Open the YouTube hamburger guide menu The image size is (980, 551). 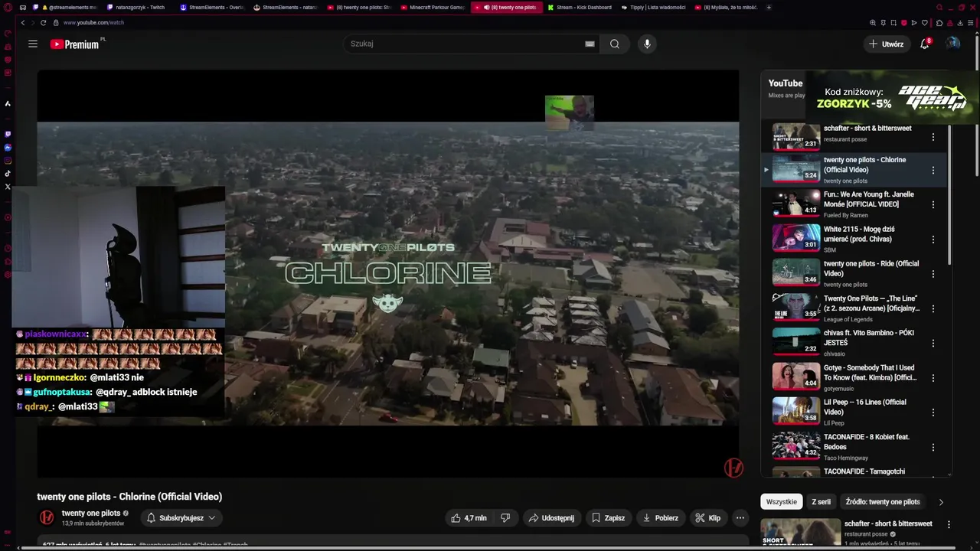point(33,44)
